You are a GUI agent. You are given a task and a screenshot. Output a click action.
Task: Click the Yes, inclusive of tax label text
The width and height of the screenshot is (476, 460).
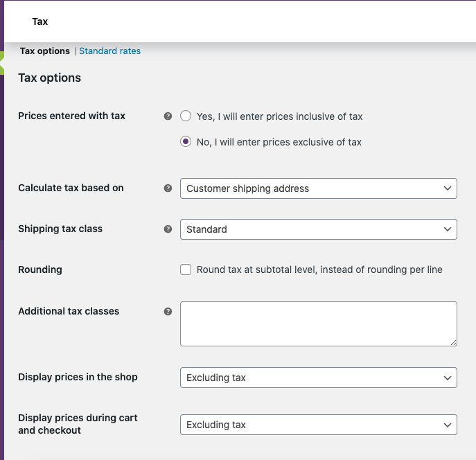(279, 116)
